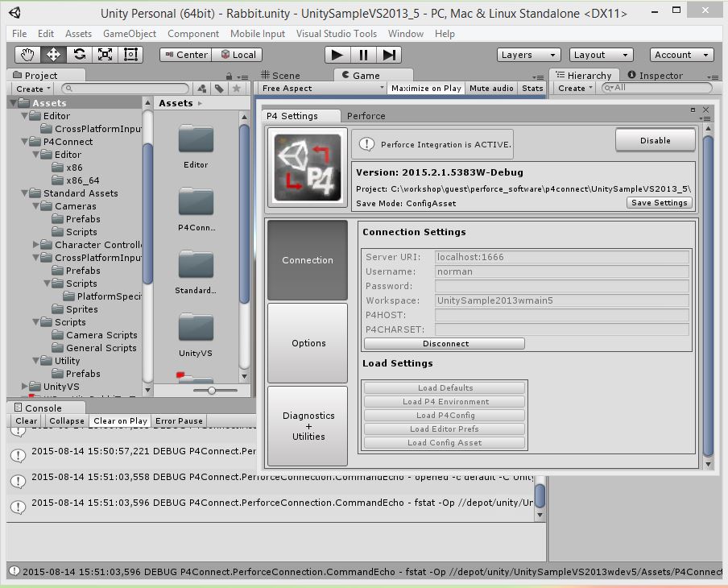This screenshot has width=728, height=588.
Task: Collapse Standard Assets folder
Action: (x=24, y=193)
